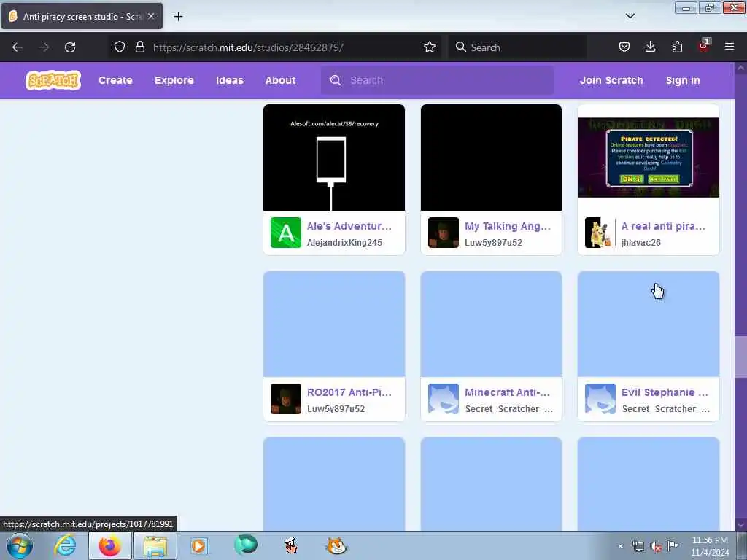Open Windows Explorer folder taskbar icon
747x560 pixels.
coord(155,545)
